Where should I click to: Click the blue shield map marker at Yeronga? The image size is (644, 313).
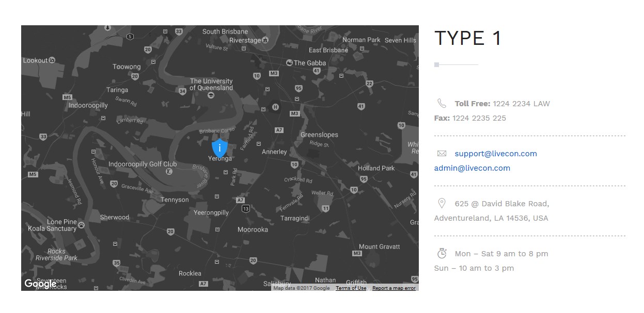[x=220, y=147]
